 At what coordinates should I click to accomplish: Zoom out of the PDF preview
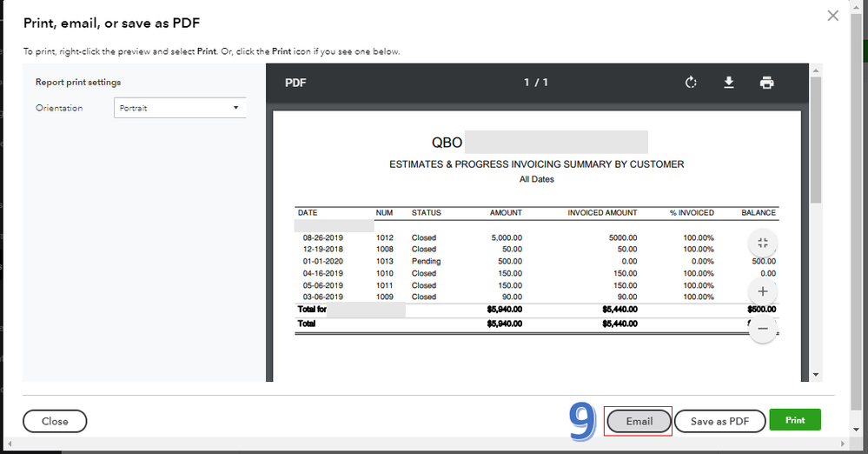pos(763,328)
